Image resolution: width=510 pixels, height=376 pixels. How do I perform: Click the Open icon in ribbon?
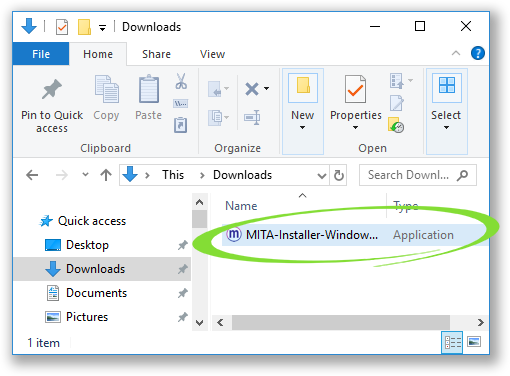pos(397,81)
